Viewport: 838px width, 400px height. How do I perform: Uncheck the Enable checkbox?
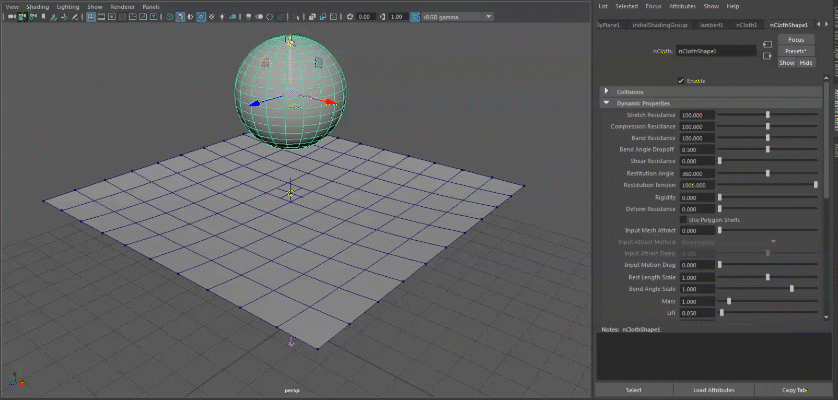tap(681, 81)
